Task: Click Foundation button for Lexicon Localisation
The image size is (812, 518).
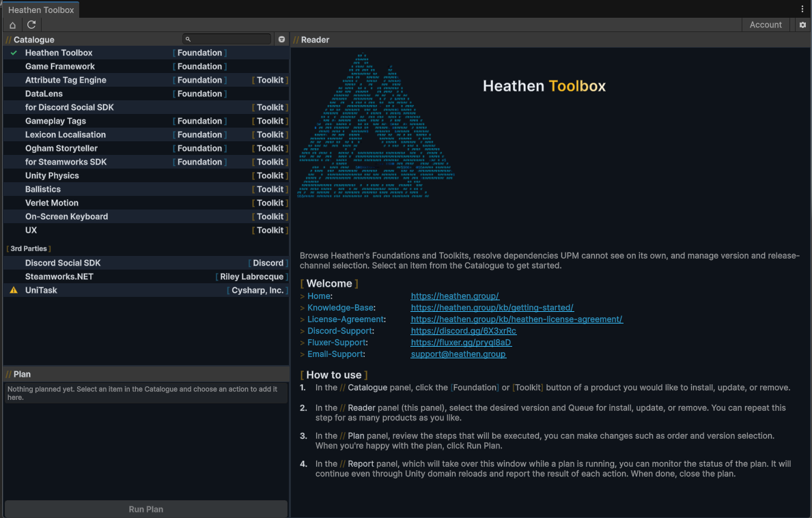Action: [x=199, y=134]
